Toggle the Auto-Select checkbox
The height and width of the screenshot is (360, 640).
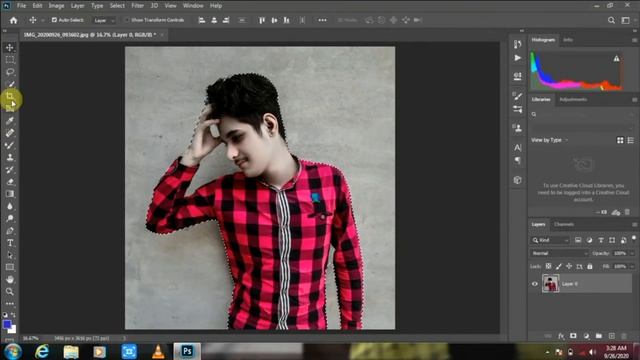[54, 20]
